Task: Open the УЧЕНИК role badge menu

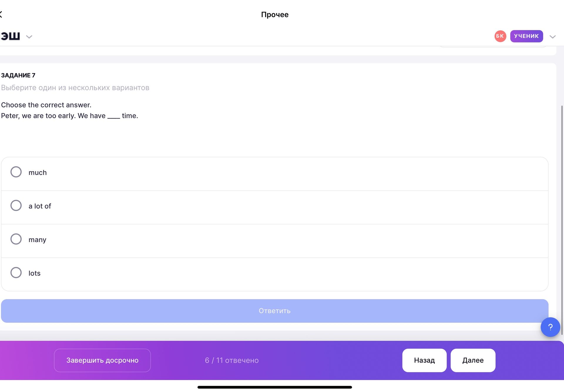Action: [x=526, y=36]
